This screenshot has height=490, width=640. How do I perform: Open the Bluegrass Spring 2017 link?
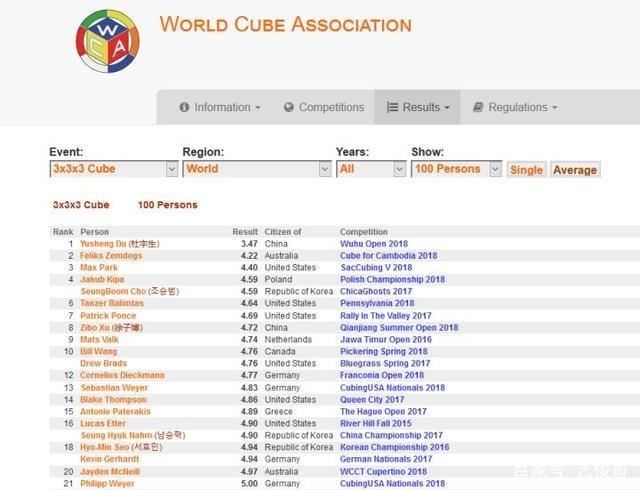(385, 363)
